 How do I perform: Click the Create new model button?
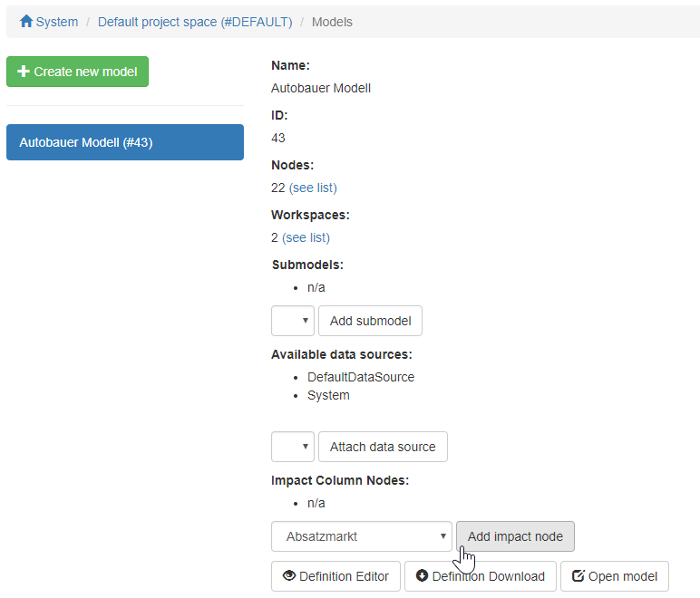point(77,72)
